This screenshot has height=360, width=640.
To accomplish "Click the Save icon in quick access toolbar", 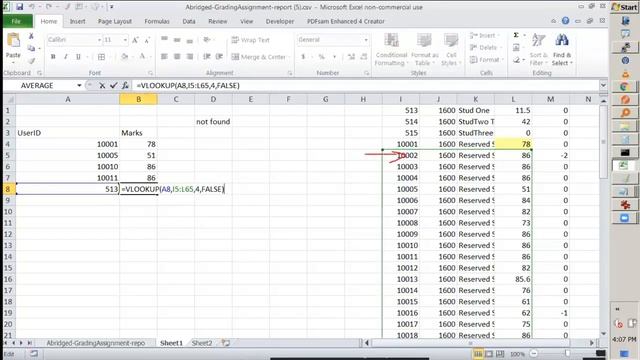I will pos(19,7).
